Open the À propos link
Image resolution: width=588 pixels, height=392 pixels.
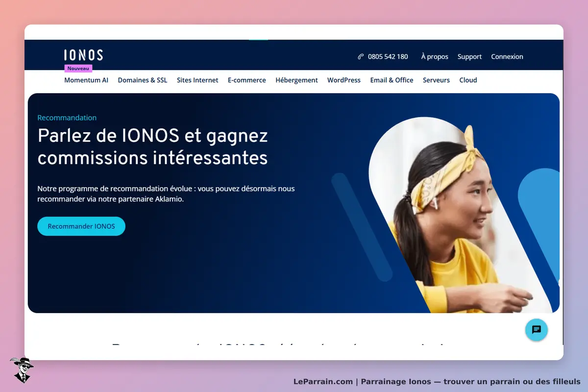pos(435,57)
